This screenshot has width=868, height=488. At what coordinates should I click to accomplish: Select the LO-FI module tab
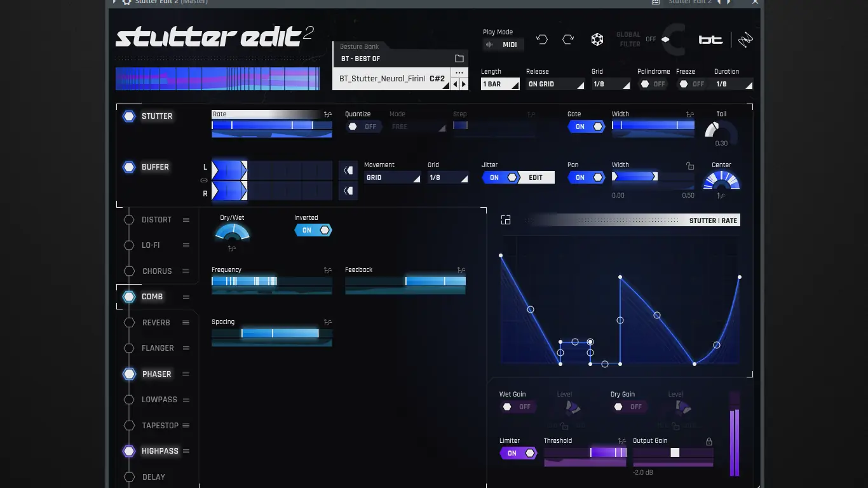(x=151, y=245)
